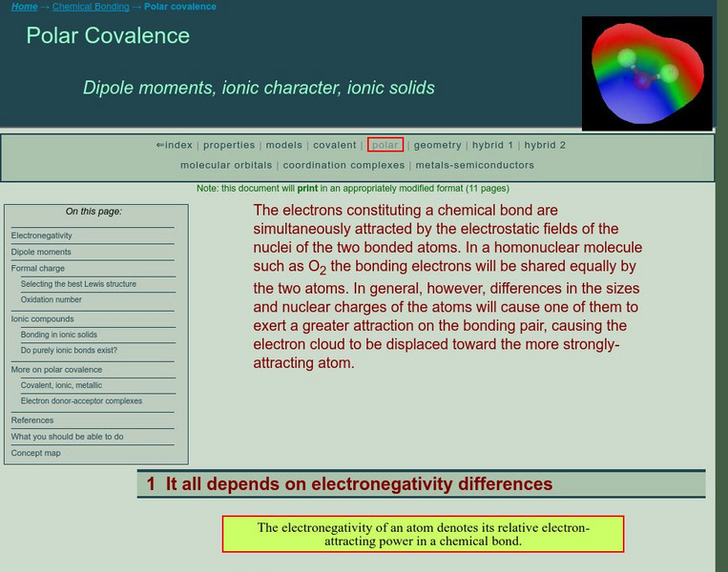The image size is (728, 572).
Task: Jump to Formal charge section
Action: pos(37,268)
